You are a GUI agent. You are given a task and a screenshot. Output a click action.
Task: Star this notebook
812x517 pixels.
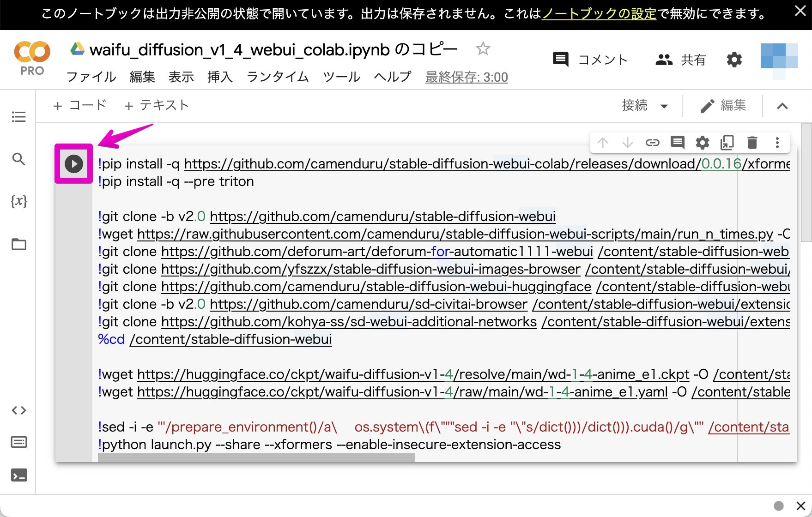point(483,48)
